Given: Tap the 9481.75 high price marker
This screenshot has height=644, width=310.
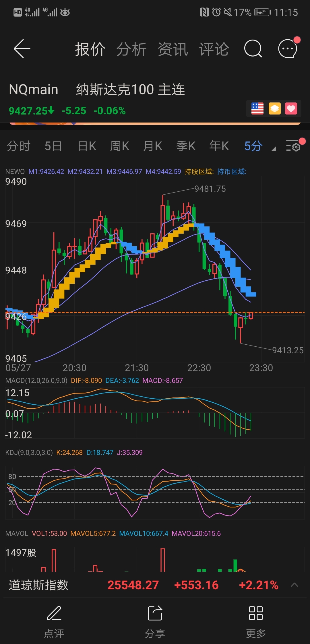Looking at the screenshot, I should (x=210, y=189).
